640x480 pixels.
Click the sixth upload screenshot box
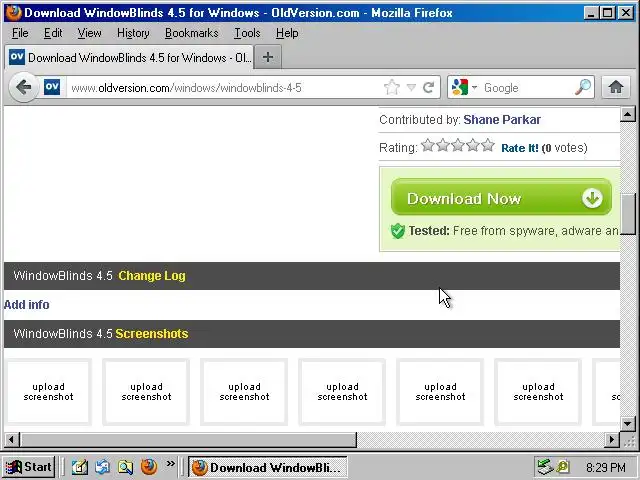(538, 392)
